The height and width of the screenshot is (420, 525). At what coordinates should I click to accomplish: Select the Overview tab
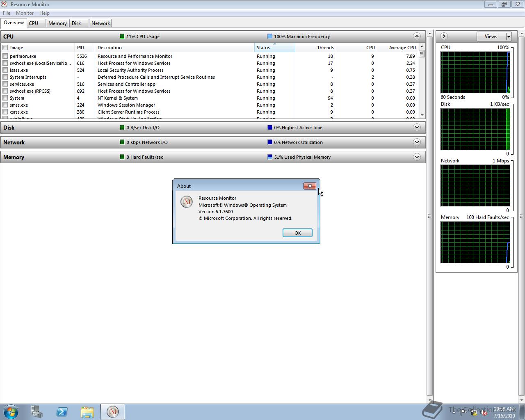click(14, 23)
